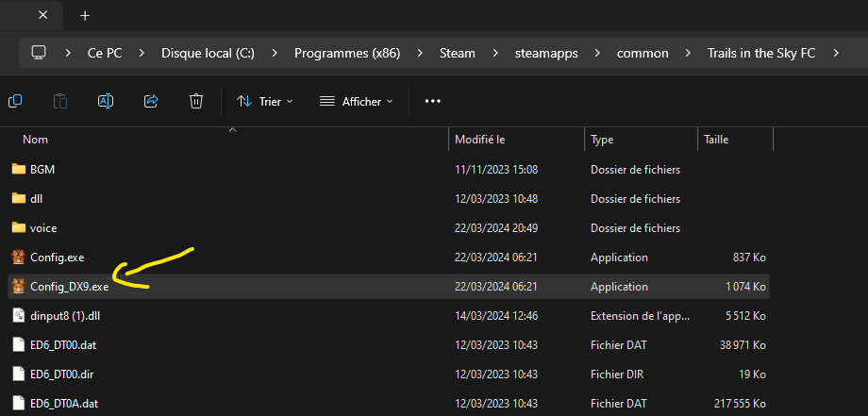Click the Rename icon in the toolbar
Screen dimensions: 868x416
(106, 101)
